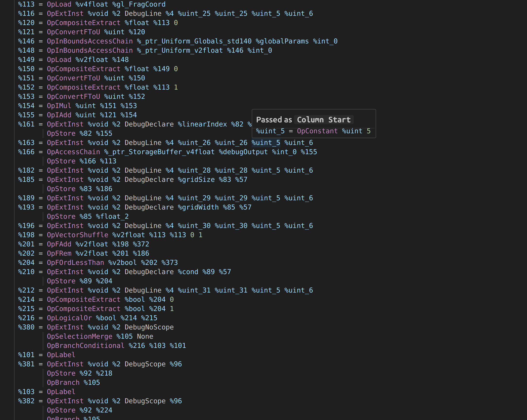Click the OpCompositeExtract opcode on line %152
527x420 pixels.
click(x=84, y=87)
